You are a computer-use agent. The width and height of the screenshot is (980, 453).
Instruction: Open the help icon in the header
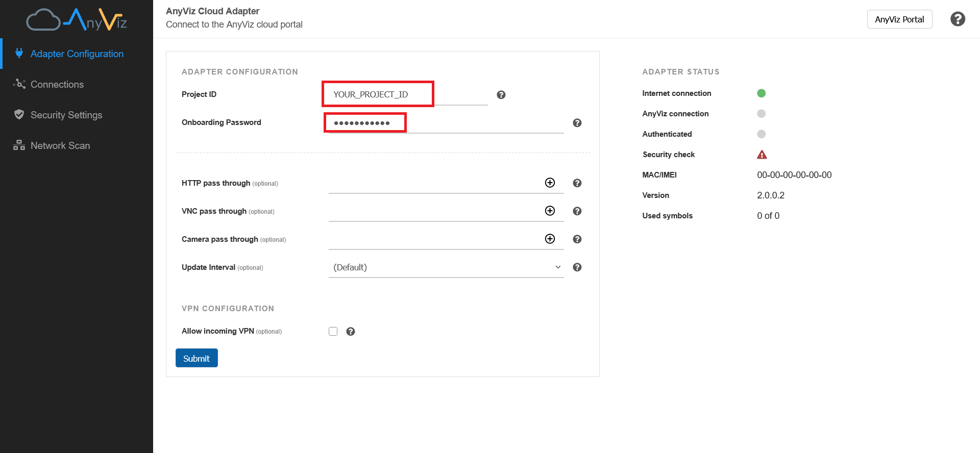pyautogui.click(x=958, y=19)
